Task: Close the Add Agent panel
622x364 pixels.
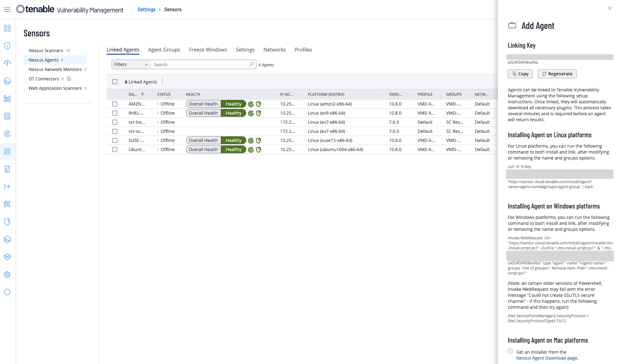Action: [x=610, y=8]
